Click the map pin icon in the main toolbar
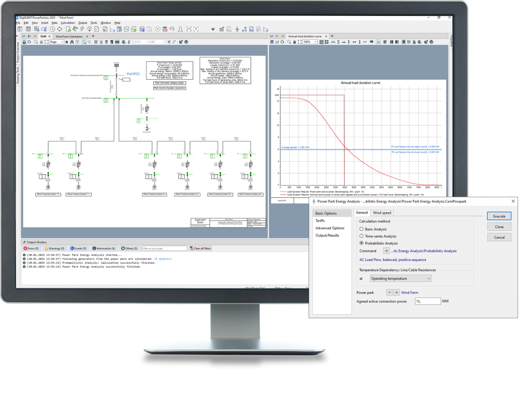 pos(89,29)
